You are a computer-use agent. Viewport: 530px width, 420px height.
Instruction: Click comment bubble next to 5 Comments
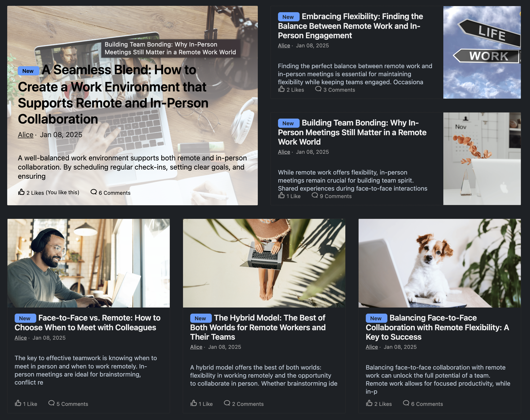[52, 403]
